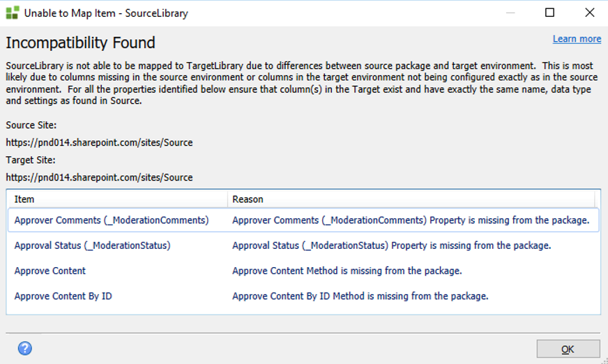Click the Source Site URL text
This screenshot has width=608, height=364.
point(99,142)
